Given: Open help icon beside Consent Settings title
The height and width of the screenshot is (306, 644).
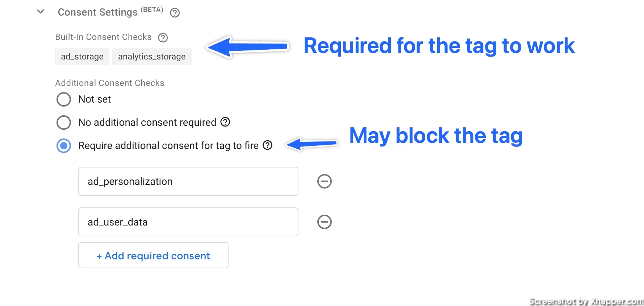Looking at the screenshot, I should click(175, 13).
